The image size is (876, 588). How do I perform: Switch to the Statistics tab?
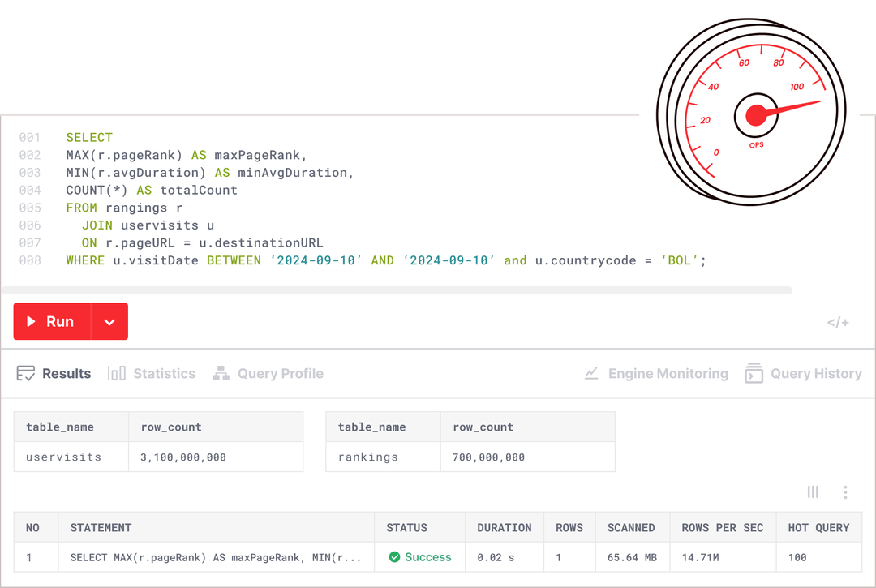click(x=152, y=373)
